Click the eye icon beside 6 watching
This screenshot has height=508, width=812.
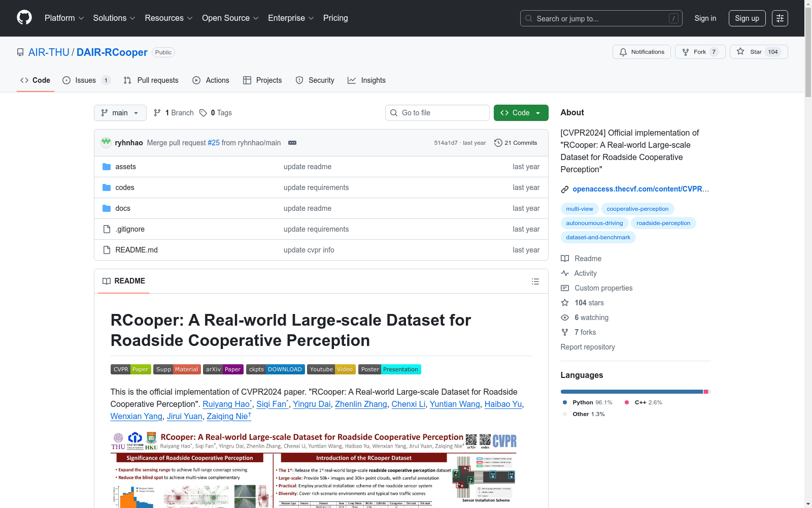pyautogui.click(x=565, y=317)
